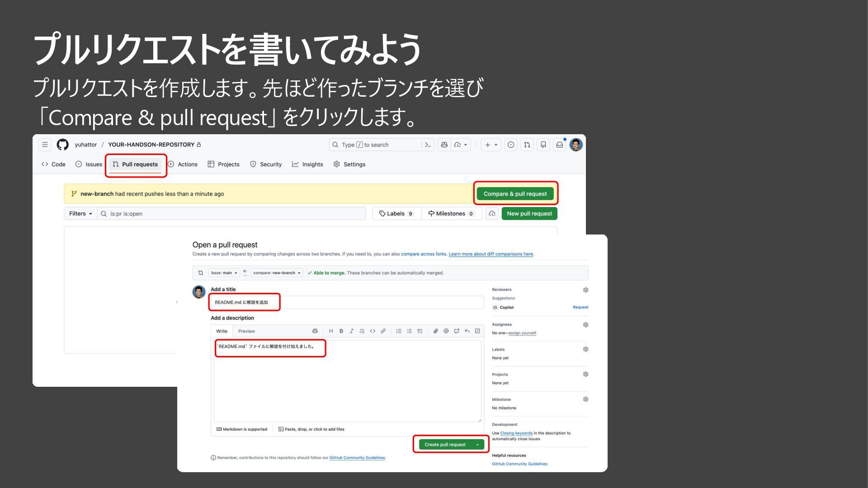Click the attach files paperclip icon
Viewport: 868px width, 488px height.
(x=435, y=331)
